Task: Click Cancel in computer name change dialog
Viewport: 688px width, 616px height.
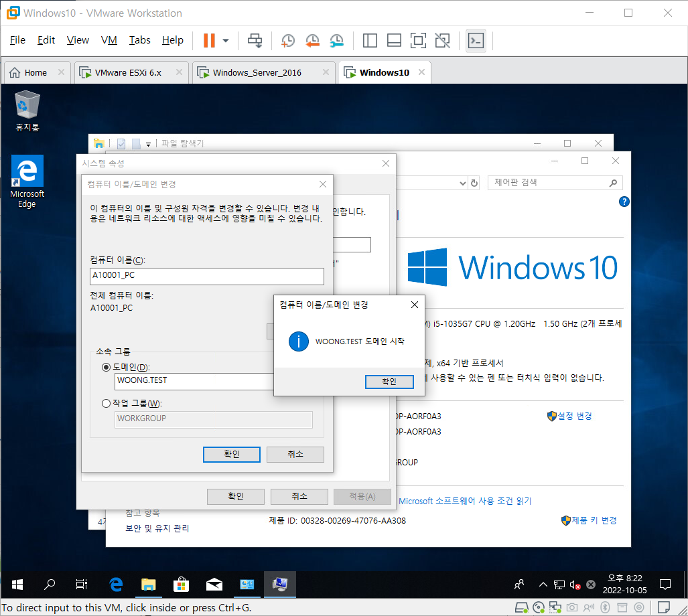Action: coord(295,454)
